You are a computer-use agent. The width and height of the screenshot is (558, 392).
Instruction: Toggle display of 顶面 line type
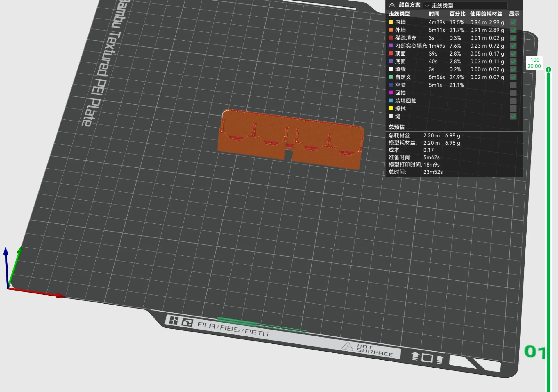(514, 54)
